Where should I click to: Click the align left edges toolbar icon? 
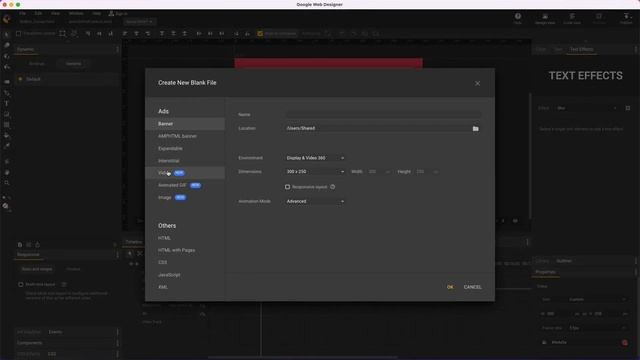point(125,33)
